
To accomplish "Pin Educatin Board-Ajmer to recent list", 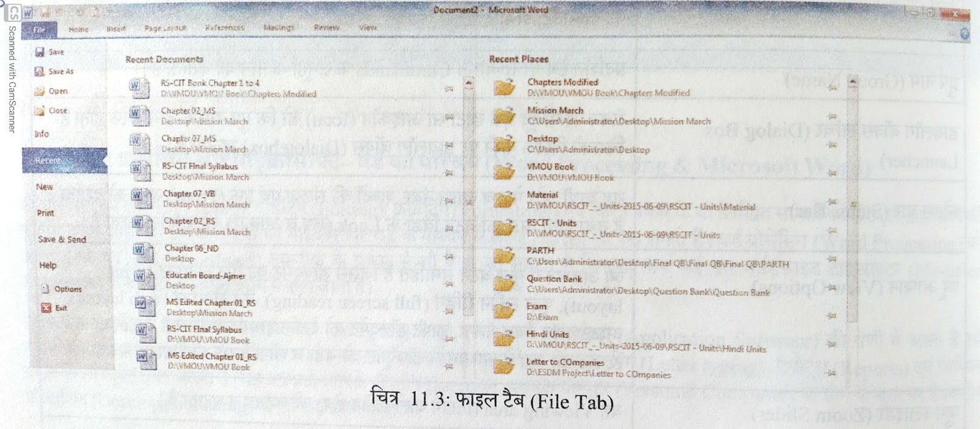I will 449,284.
